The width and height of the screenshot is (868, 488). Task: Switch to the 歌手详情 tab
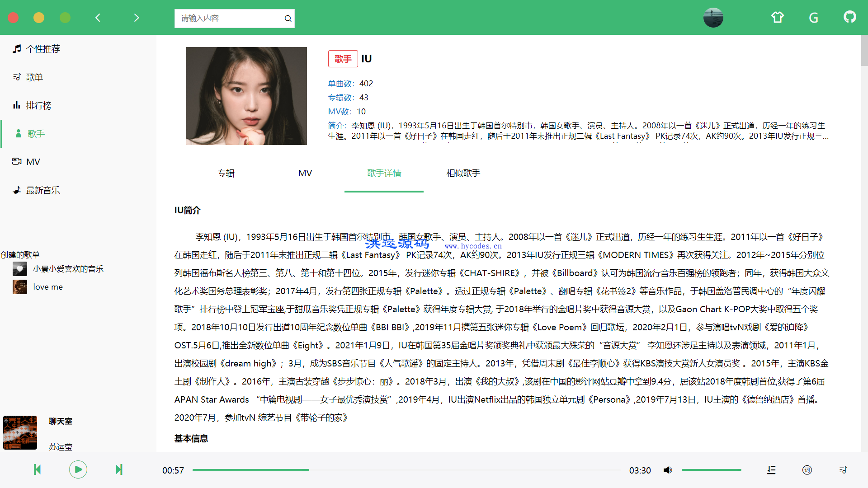pos(384,174)
